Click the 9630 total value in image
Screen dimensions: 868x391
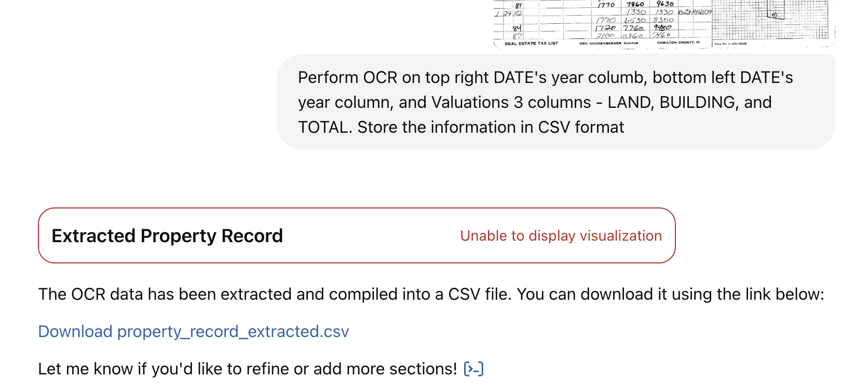click(x=664, y=4)
